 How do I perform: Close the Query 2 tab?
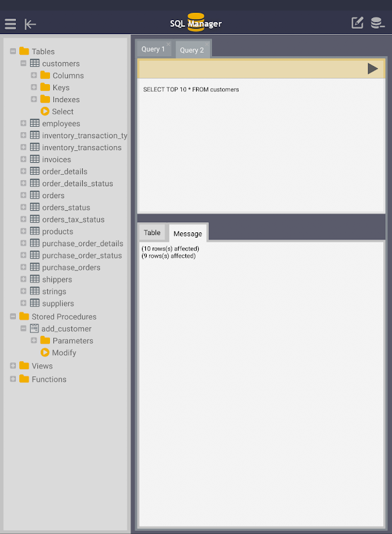click(207, 44)
